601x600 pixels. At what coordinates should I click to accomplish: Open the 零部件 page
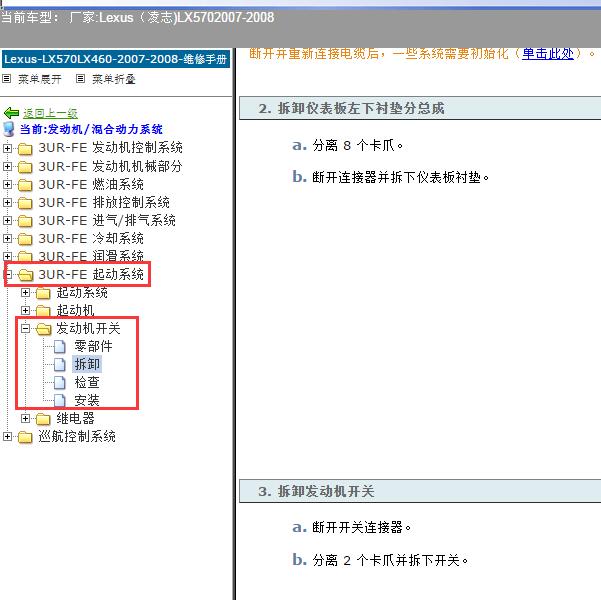(93, 346)
